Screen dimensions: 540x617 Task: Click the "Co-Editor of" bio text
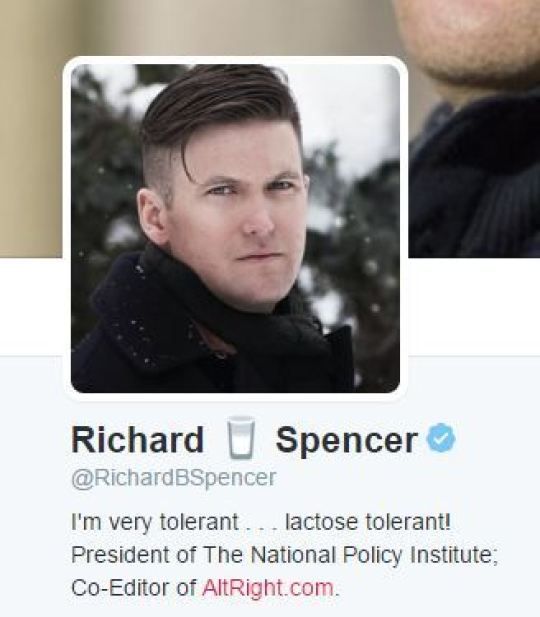pos(133,588)
